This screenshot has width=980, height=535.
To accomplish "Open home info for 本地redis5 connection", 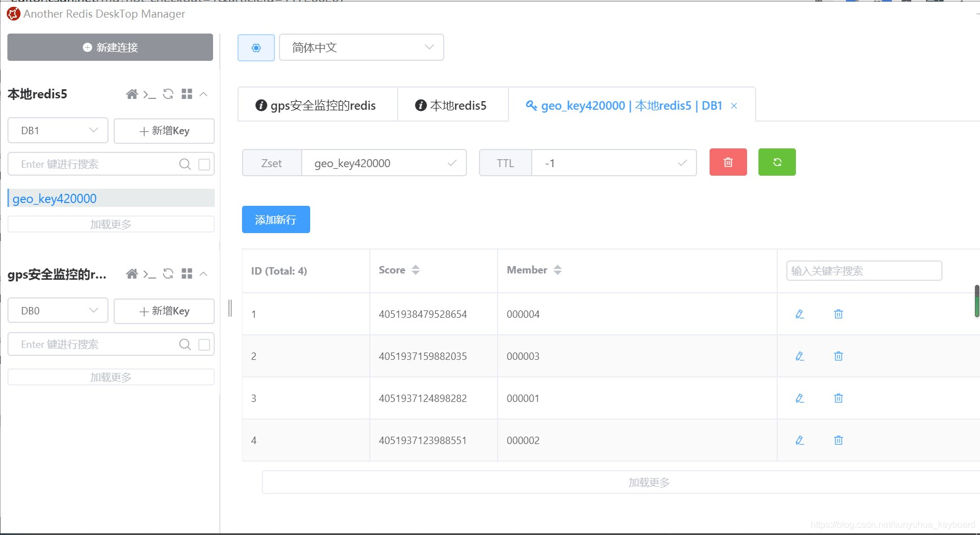I will [132, 94].
